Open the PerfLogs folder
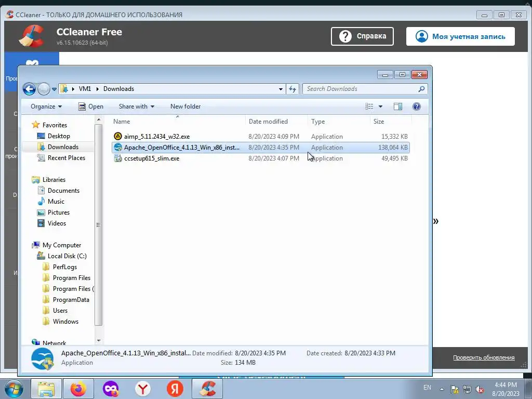 [x=64, y=267]
